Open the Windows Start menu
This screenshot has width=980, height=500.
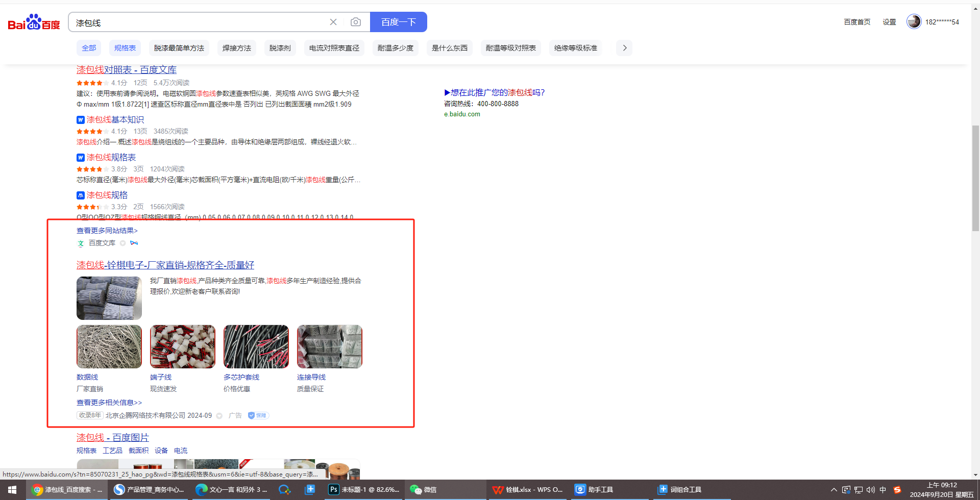12,490
